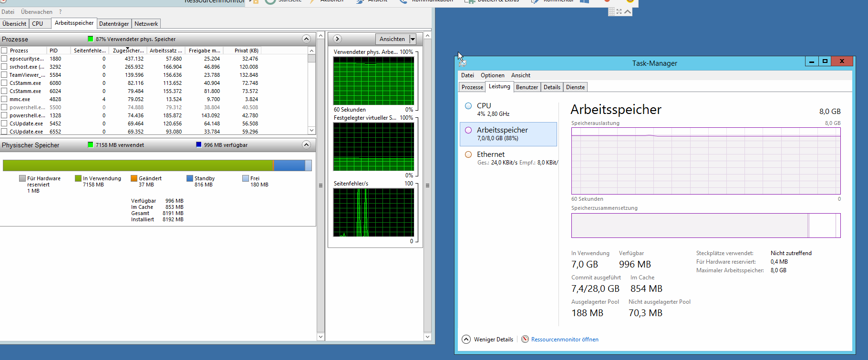This screenshot has width=868, height=360.
Task: Open the Ansichten dropdown arrow
Action: (x=413, y=39)
